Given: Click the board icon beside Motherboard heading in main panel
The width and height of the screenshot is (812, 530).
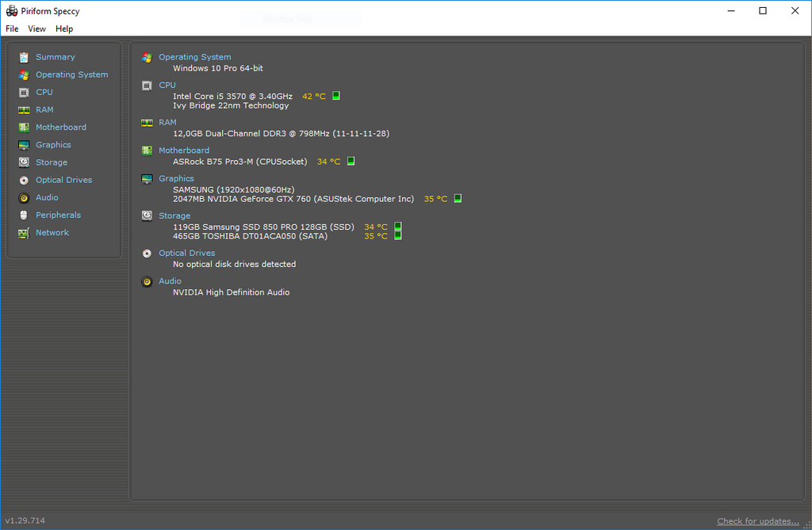Looking at the screenshot, I should 147,151.
